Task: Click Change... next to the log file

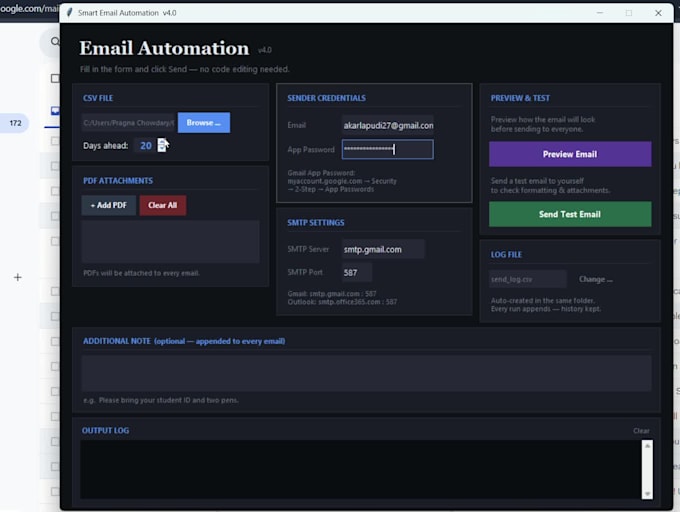Action: pos(595,279)
